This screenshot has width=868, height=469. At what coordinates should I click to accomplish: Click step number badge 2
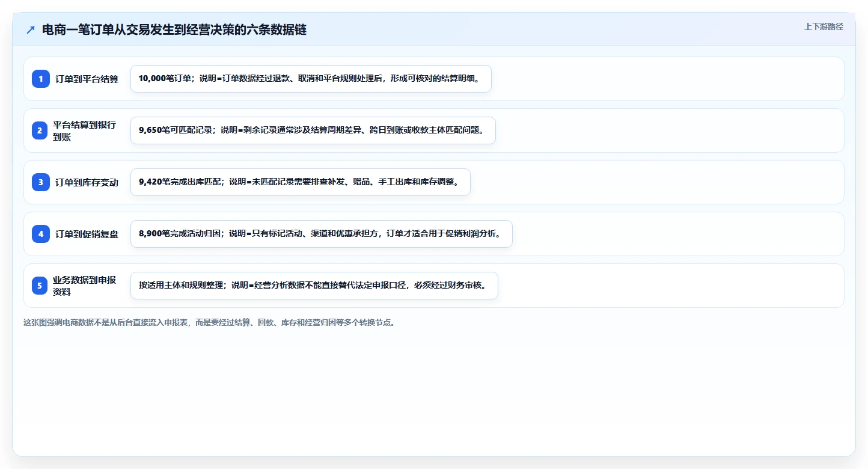40,130
